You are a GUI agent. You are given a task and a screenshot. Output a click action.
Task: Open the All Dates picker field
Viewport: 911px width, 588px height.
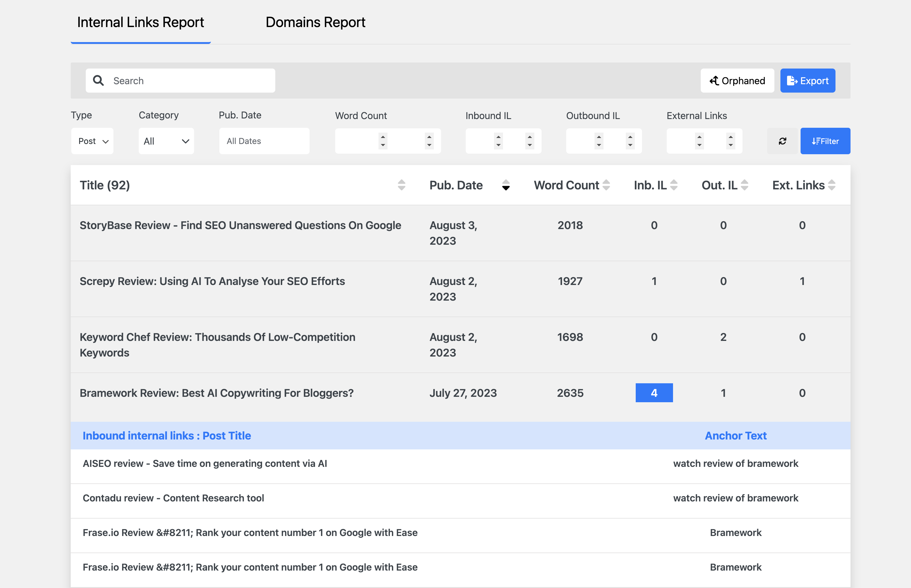264,141
